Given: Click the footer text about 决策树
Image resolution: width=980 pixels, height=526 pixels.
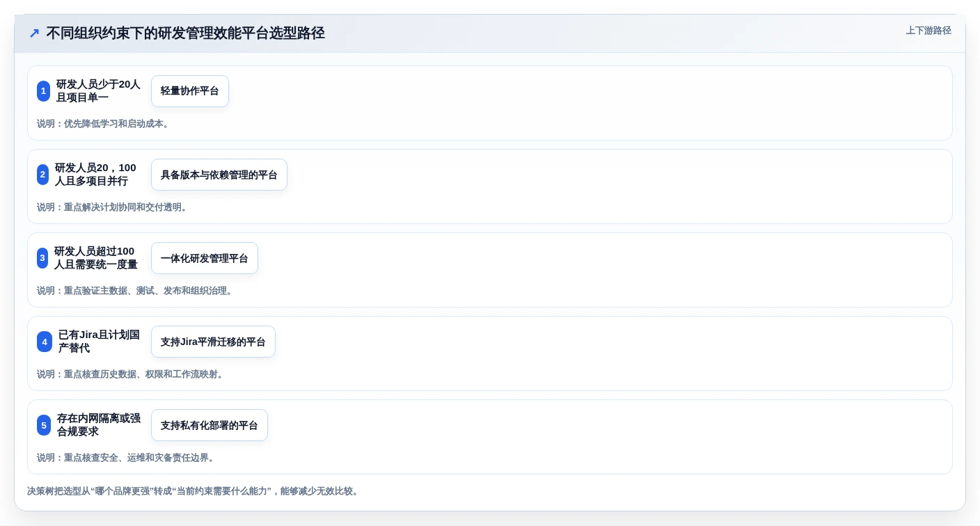Looking at the screenshot, I should 193,491.
